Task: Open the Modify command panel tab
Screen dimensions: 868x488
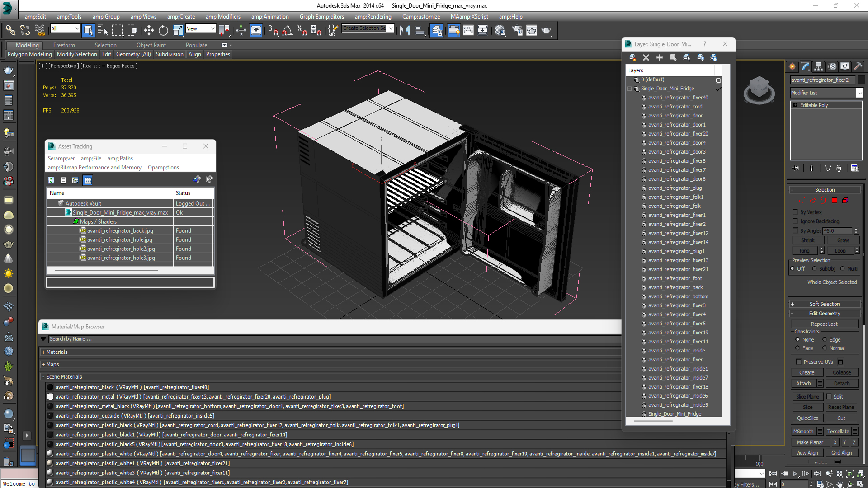Action: 806,67
